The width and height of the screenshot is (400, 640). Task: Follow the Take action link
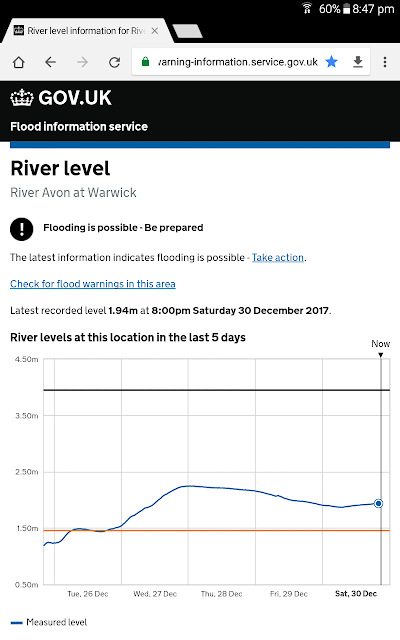[x=278, y=258]
